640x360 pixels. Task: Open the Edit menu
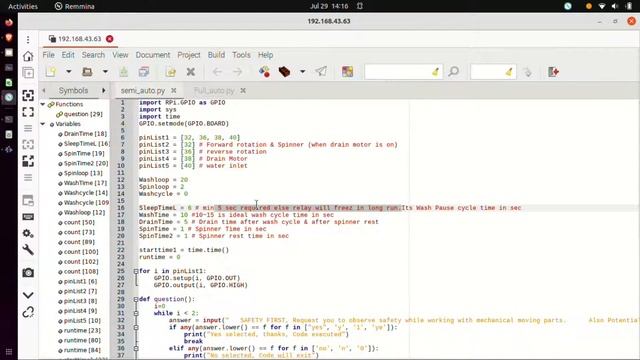tap(68, 55)
